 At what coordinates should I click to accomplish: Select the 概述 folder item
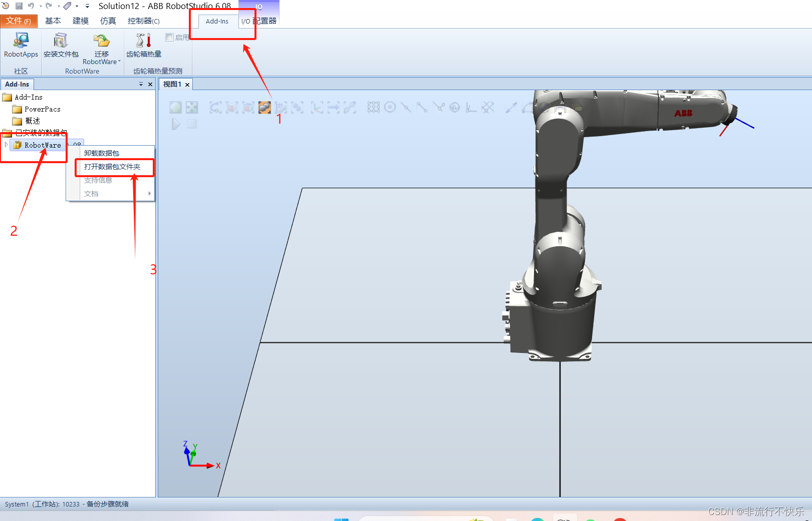pos(27,121)
